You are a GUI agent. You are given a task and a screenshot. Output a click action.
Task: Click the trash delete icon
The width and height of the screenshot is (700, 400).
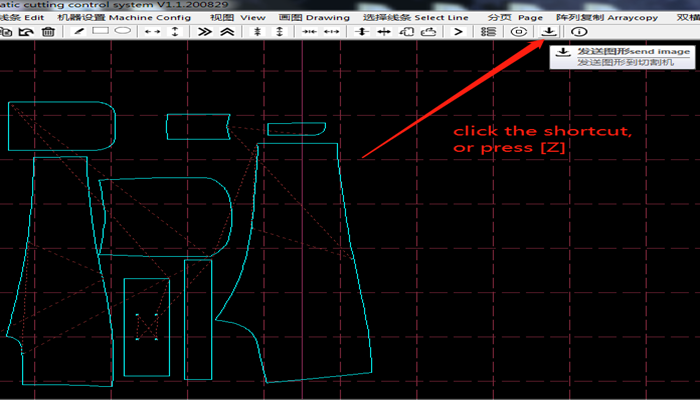48,32
